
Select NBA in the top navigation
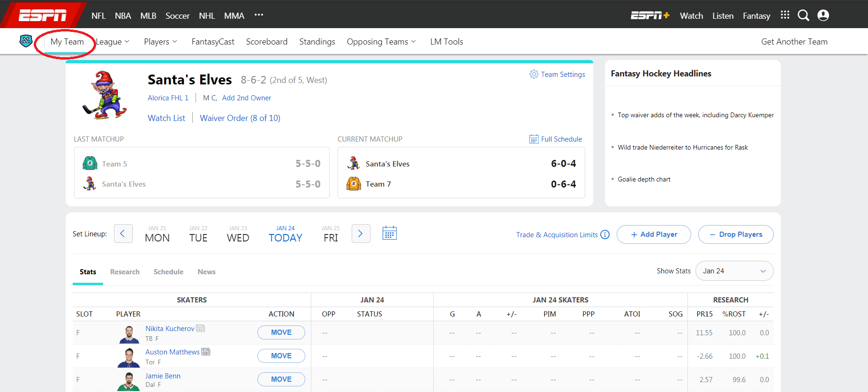click(x=123, y=15)
